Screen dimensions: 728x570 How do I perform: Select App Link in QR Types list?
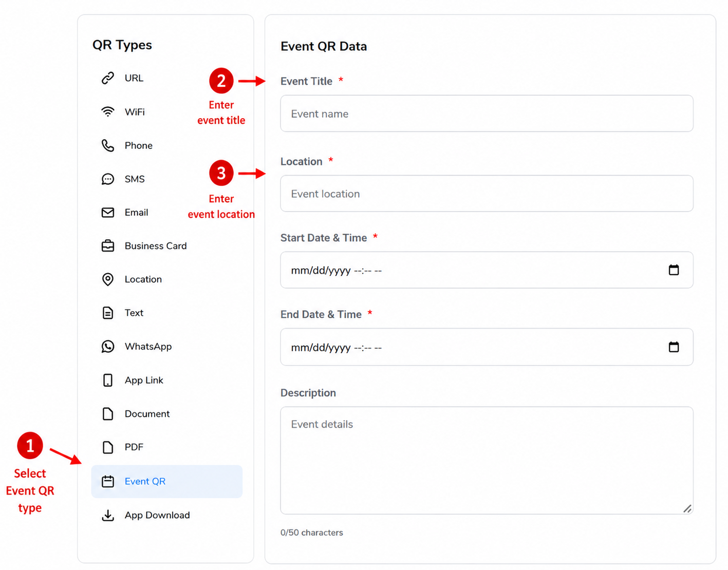[x=144, y=380]
